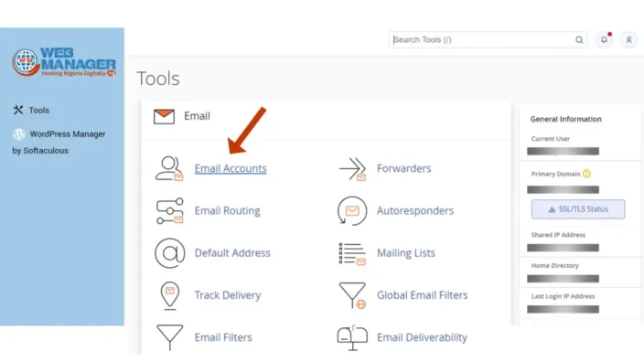Click the Mailing Lists icon
The width and height of the screenshot is (644, 362).
pyautogui.click(x=352, y=253)
